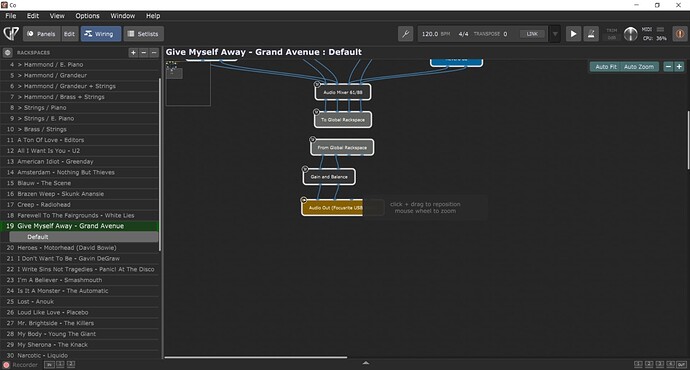The width and height of the screenshot is (690, 370).
Task: Select rackspace Hammond / Grandeur + Strings
Action: pyautogui.click(x=80, y=86)
